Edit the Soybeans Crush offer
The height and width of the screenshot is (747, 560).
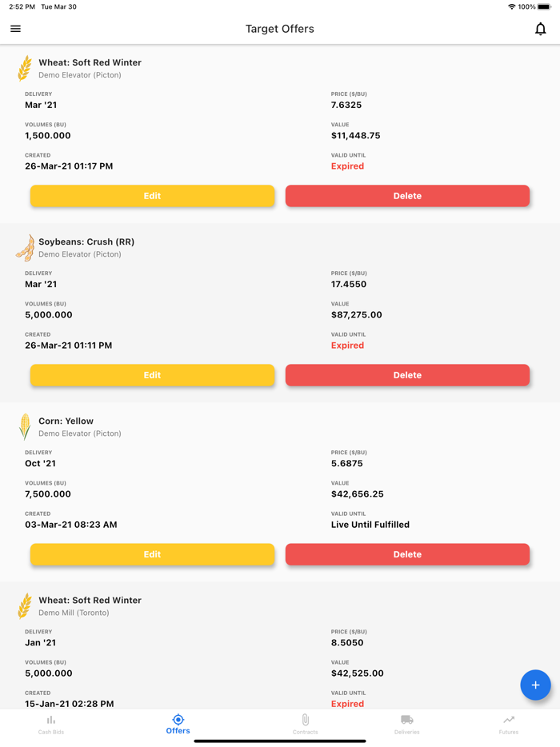[152, 375]
